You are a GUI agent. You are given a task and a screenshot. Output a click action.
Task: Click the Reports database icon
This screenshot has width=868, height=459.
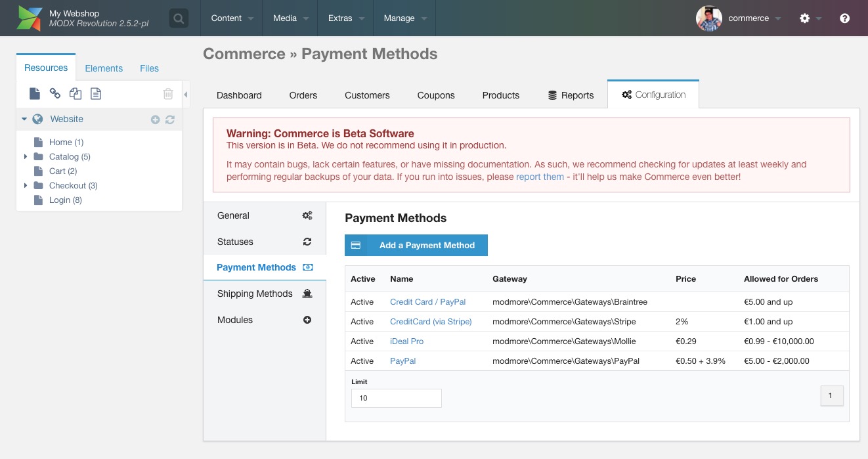pos(552,95)
